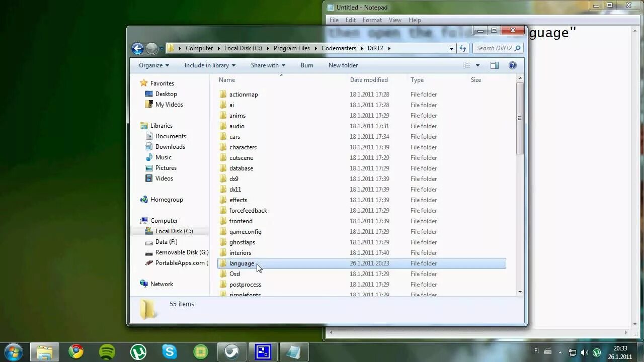The width and height of the screenshot is (644, 362).
Task: Open the address bar history dropdown arrow
Action: 451,48
